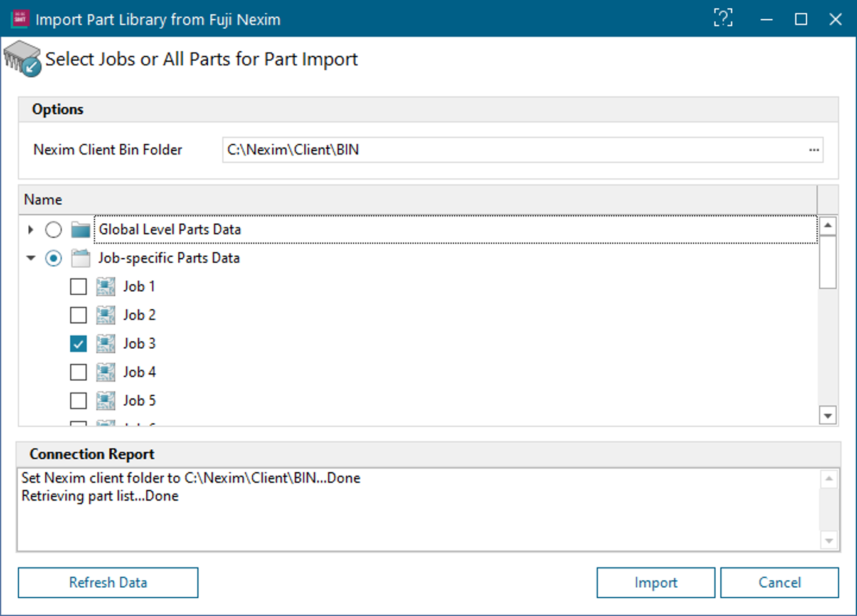Collapse the Job-specific Parts Data node

(30, 258)
